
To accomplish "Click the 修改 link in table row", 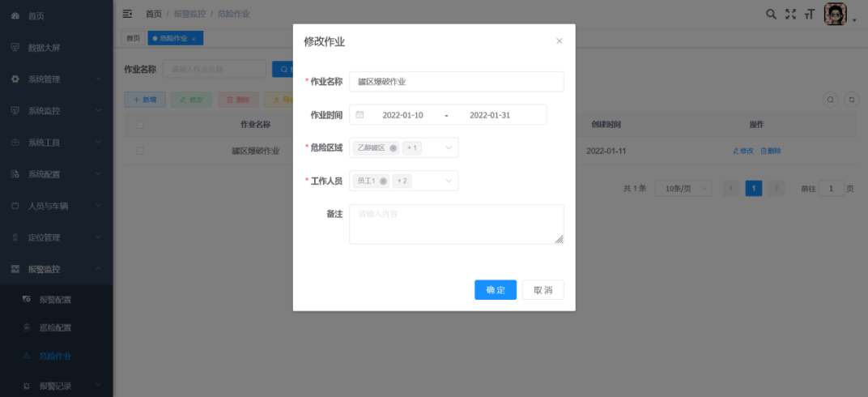I will (x=743, y=151).
